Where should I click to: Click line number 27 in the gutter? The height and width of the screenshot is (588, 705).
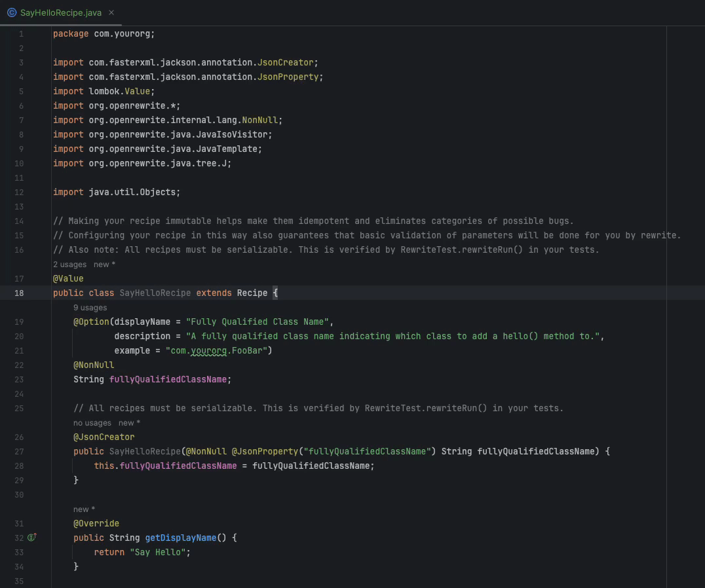pos(19,451)
